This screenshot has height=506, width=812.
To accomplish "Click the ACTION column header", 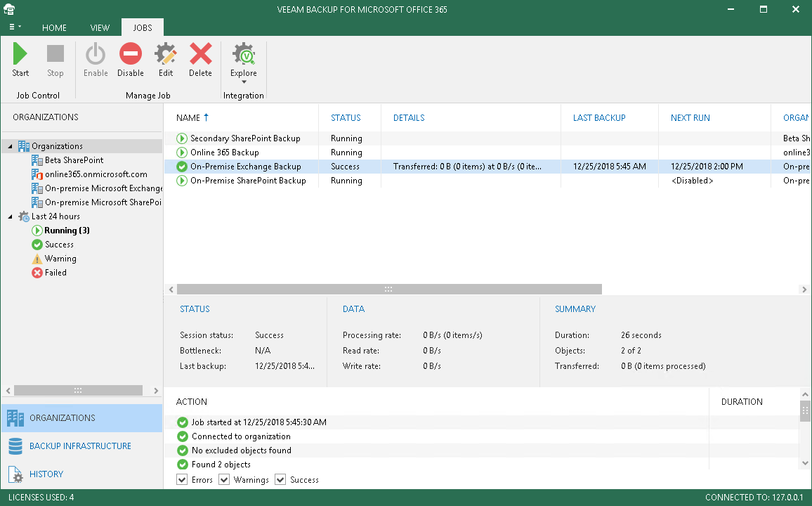I will pyautogui.click(x=191, y=401).
